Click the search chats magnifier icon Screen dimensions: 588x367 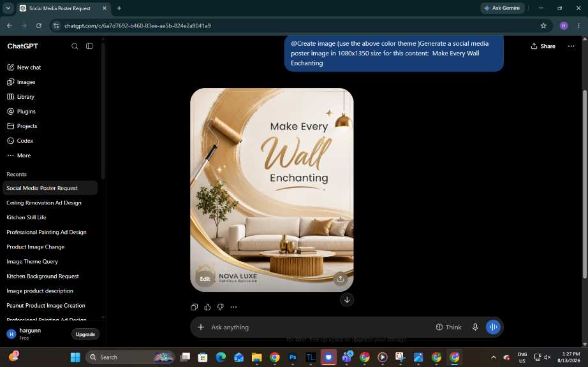(75, 46)
